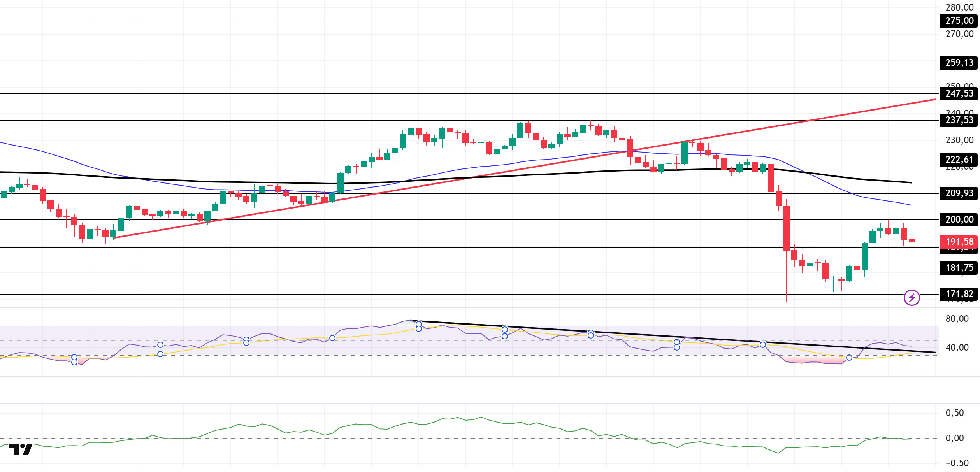Image resolution: width=980 pixels, height=472 pixels.
Task: Click the 222,61 price level label
Action: [959, 160]
